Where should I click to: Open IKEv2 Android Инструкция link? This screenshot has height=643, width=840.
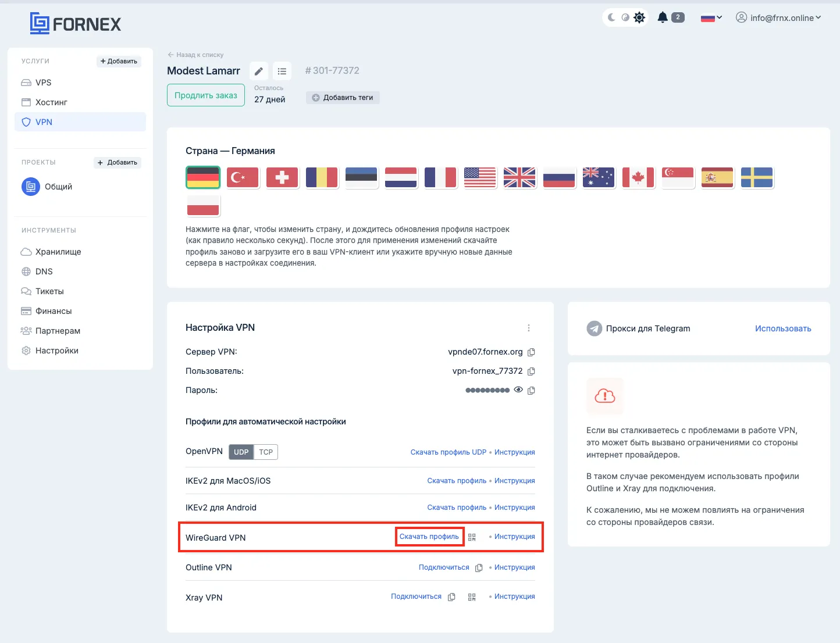515,508
